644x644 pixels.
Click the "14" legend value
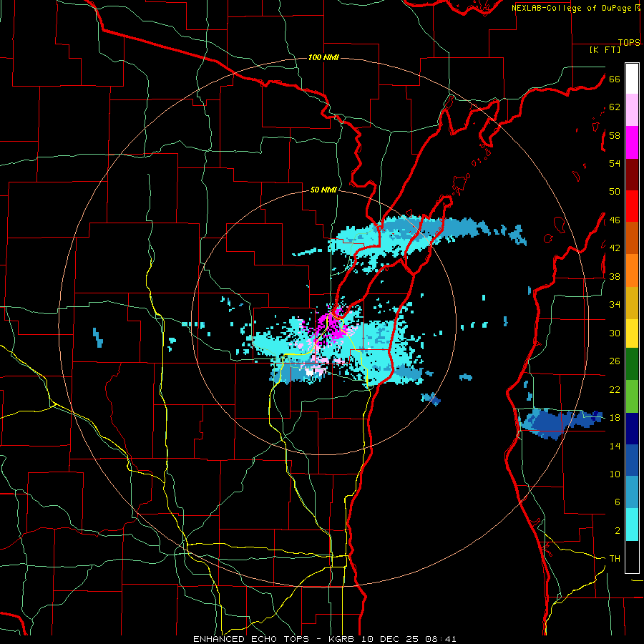[x=615, y=446]
